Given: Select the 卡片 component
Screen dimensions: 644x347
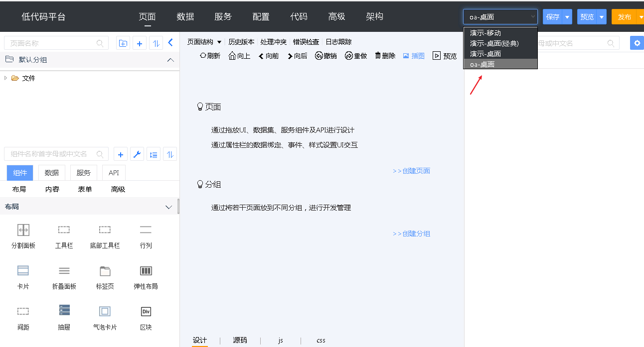Looking at the screenshot, I should 23,277.
